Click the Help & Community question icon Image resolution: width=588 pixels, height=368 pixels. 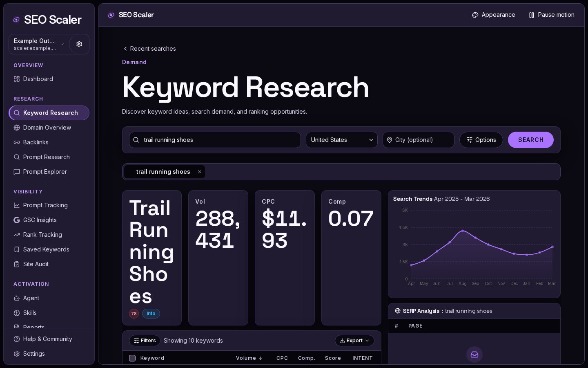tap(17, 339)
